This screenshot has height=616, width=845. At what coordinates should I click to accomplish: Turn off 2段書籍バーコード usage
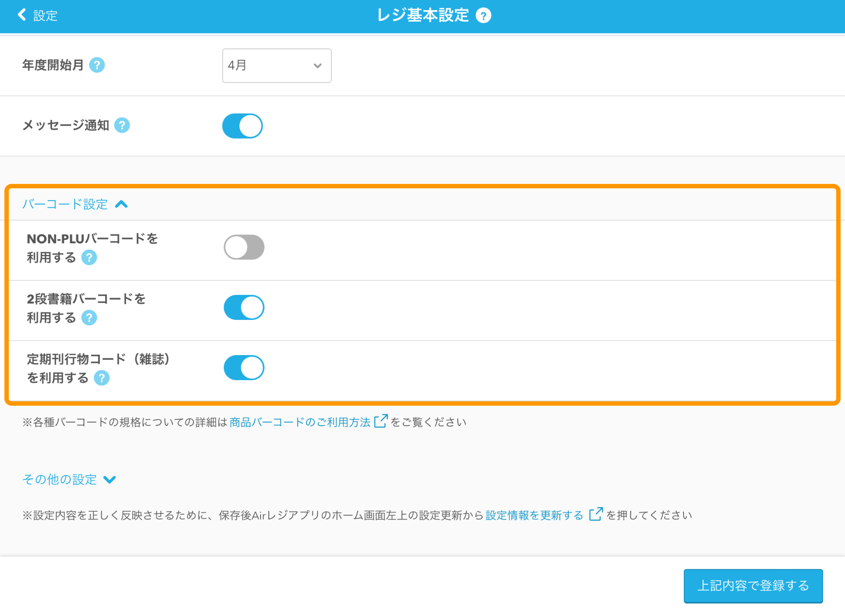click(x=244, y=307)
